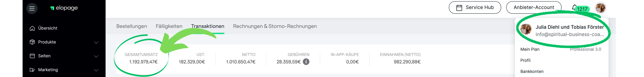Click the Marketing megaphone icon
This screenshot has width=644, height=77.
pyautogui.click(x=32, y=70)
